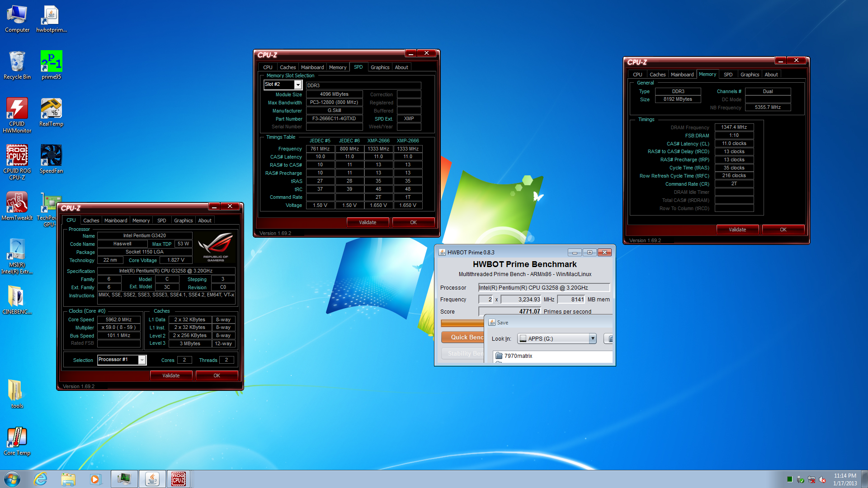
Task: Click the network icon in system tray
Action: (811, 479)
